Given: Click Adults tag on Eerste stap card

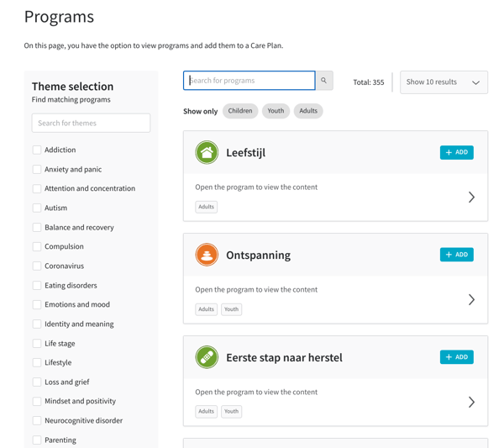Looking at the screenshot, I should pos(206,411).
